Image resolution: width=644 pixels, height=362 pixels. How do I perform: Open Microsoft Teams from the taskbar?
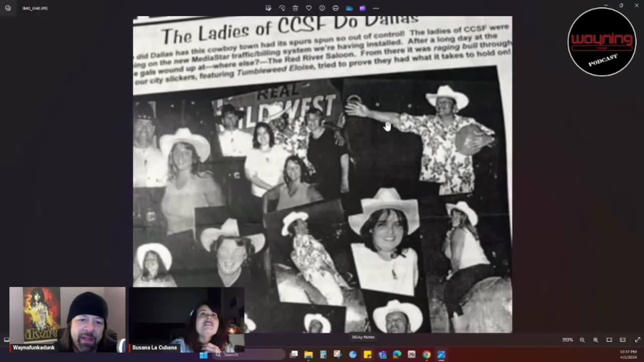(382, 355)
